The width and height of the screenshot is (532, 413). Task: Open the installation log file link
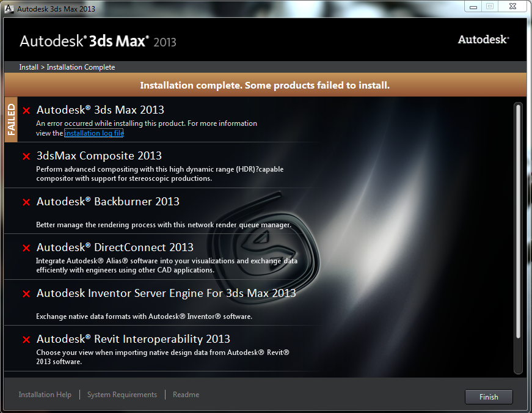coord(93,133)
